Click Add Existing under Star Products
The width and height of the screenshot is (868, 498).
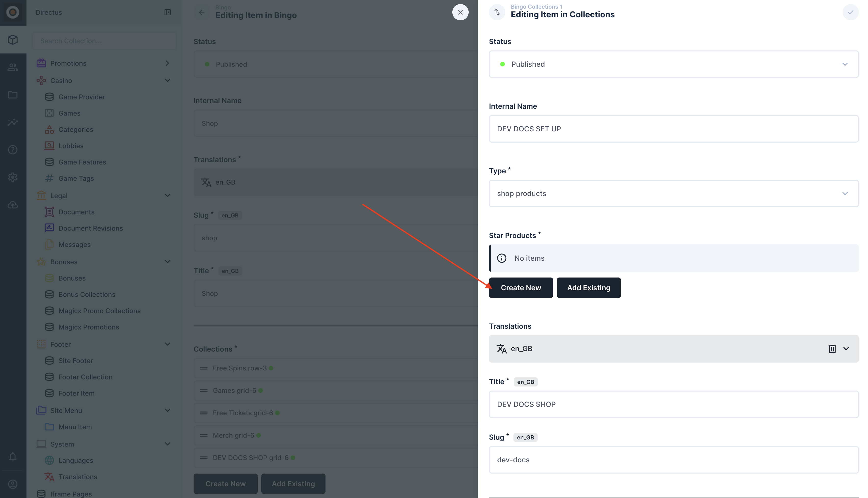point(589,288)
